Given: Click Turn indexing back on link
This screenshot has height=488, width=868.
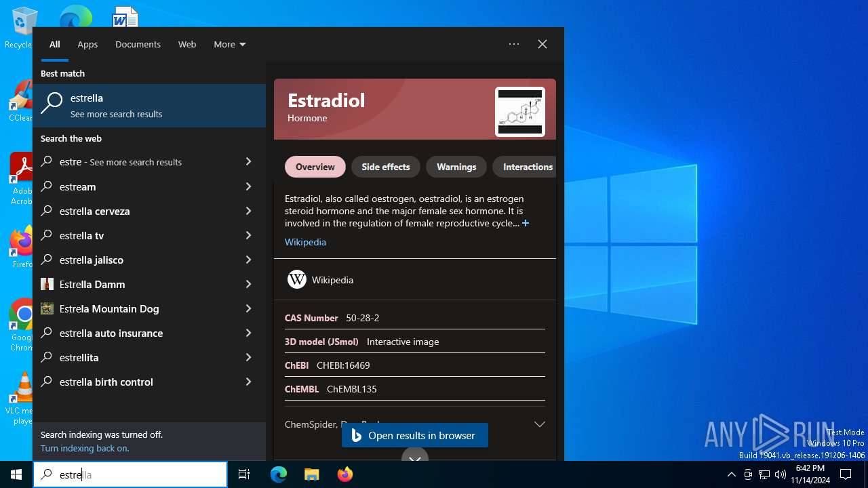Looking at the screenshot, I should click(85, 448).
